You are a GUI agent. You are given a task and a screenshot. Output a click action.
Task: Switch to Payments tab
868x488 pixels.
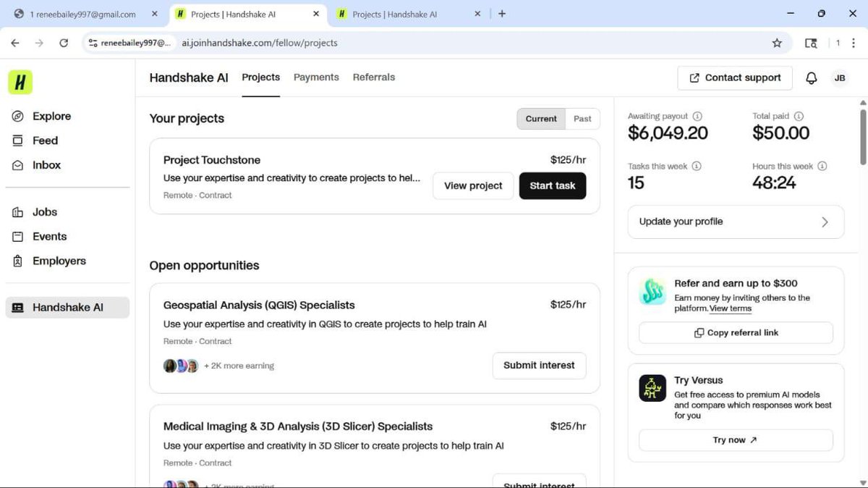click(316, 77)
